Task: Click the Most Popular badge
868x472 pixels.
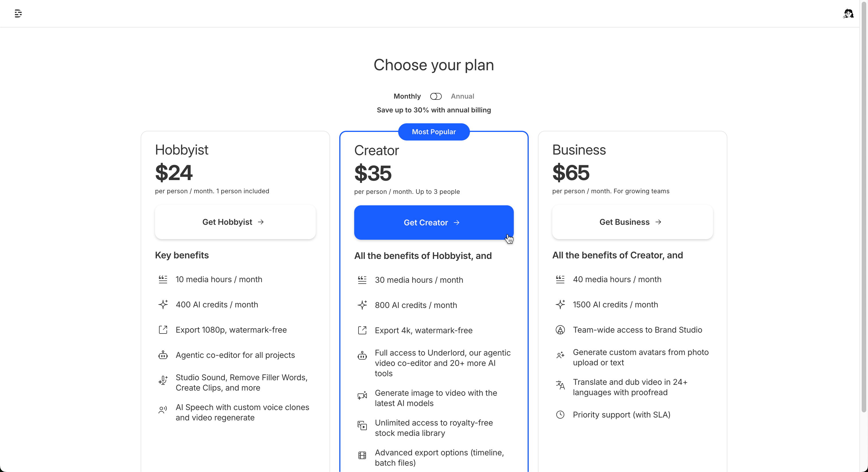Action: (x=434, y=132)
